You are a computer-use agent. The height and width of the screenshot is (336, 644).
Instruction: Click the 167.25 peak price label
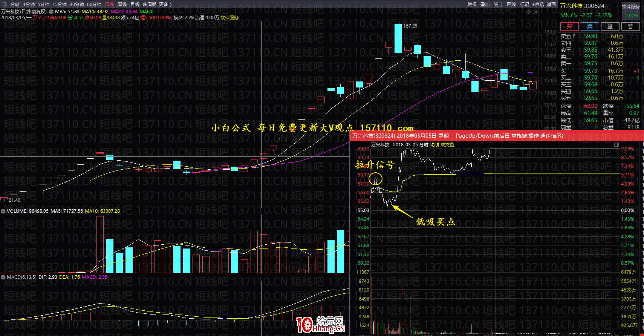tap(410, 26)
